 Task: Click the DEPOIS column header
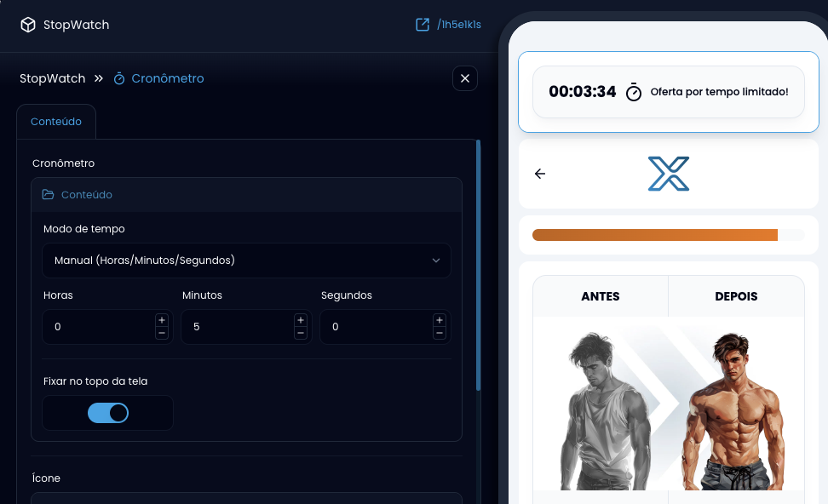point(736,296)
